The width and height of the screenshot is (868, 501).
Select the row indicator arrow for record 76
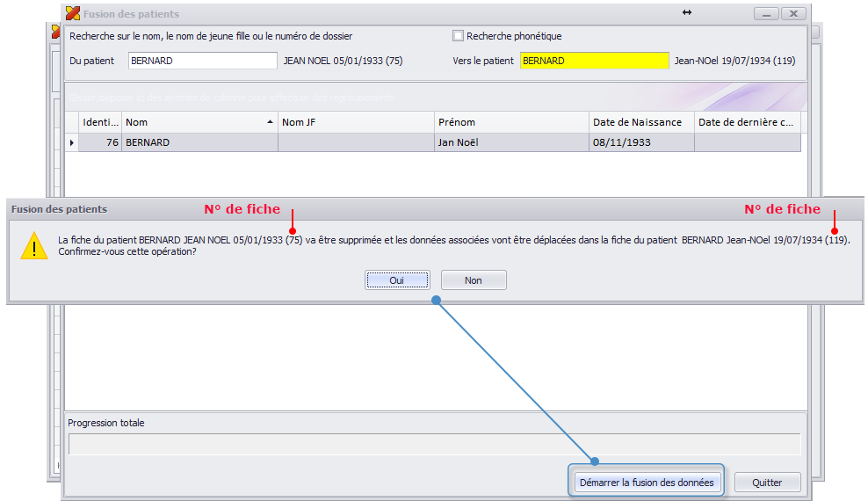(x=71, y=142)
